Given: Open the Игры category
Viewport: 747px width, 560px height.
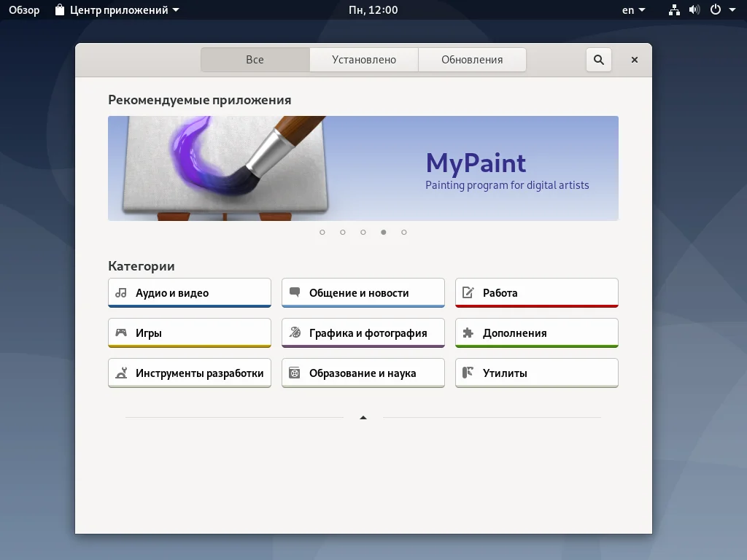Looking at the screenshot, I should pyautogui.click(x=190, y=332).
